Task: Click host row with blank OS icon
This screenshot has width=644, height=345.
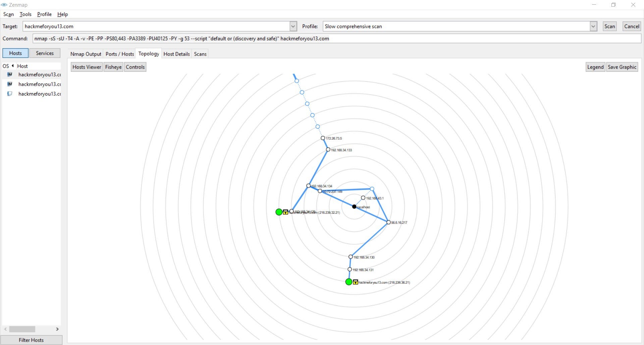Action: [x=32, y=94]
